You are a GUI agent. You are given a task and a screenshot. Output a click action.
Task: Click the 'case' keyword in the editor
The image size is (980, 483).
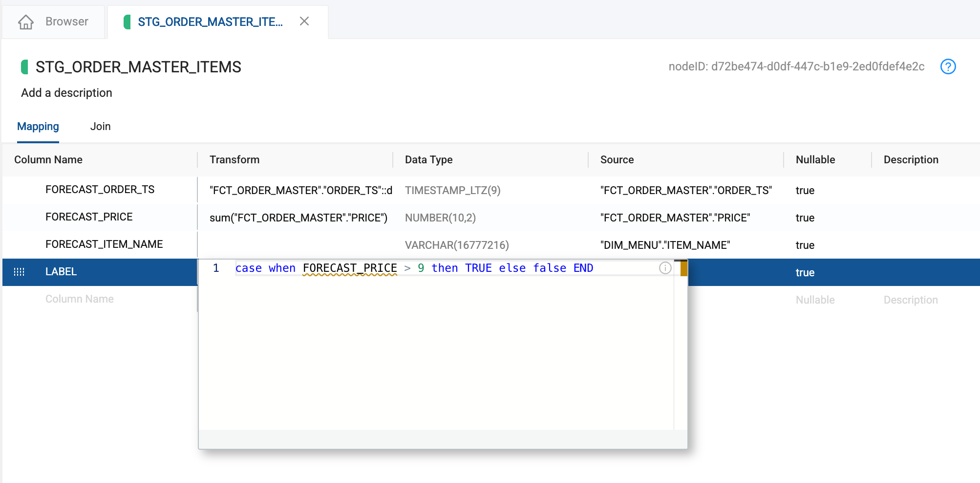(249, 268)
